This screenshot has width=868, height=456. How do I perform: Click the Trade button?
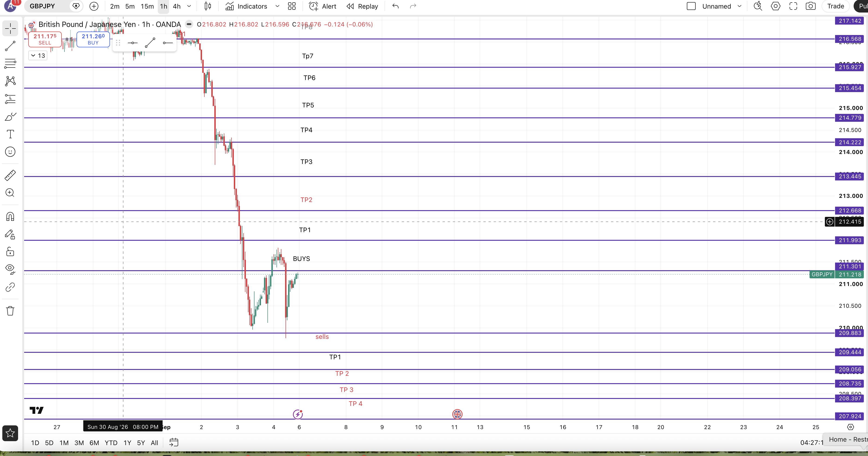[836, 6]
